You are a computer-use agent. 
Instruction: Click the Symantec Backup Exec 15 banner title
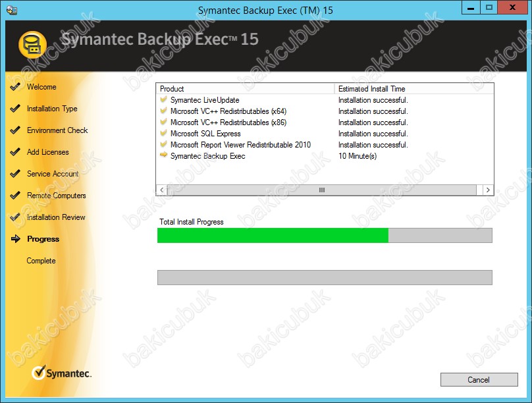point(160,39)
